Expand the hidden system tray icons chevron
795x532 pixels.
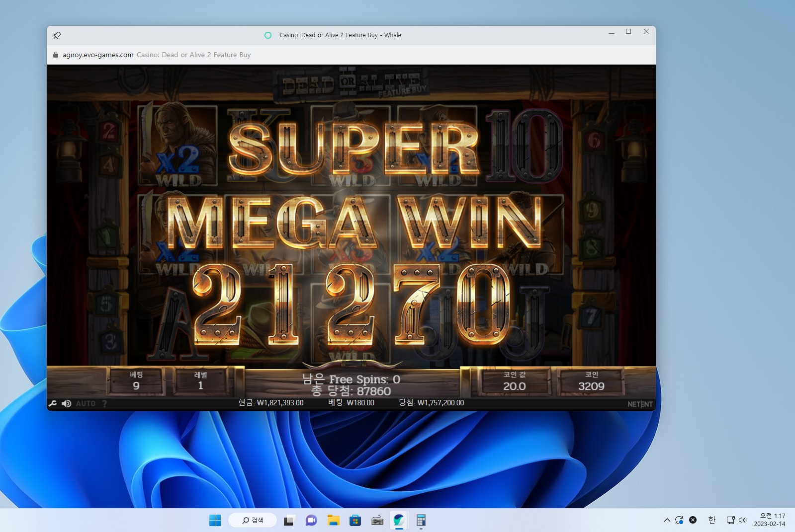[x=667, y=520]
